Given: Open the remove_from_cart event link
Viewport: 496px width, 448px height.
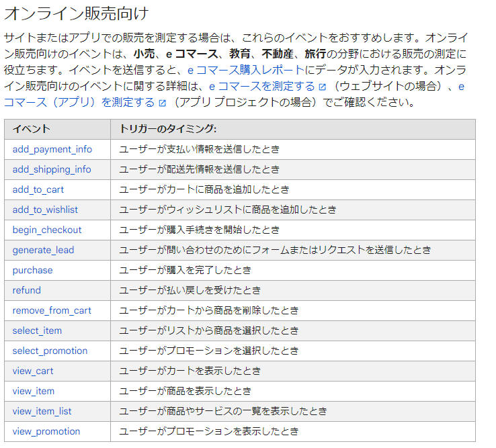Looking at the screenshot, I should pos(52,310).
